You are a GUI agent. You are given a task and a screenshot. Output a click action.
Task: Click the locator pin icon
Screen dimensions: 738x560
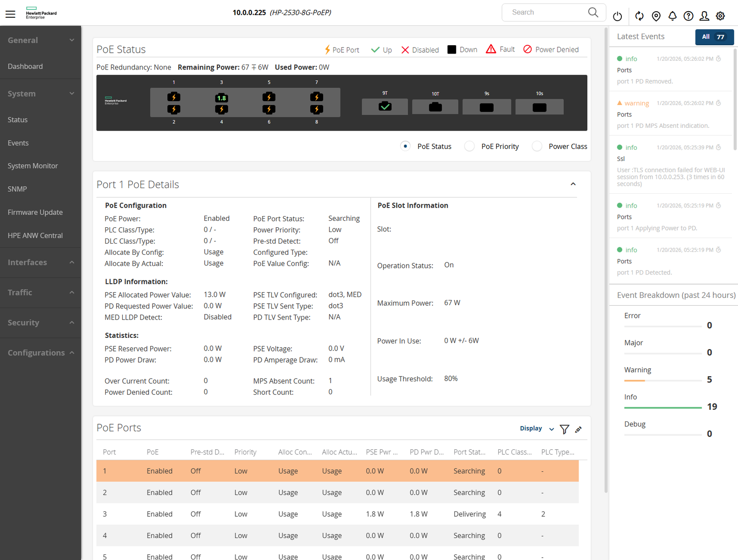coord(656,16)
